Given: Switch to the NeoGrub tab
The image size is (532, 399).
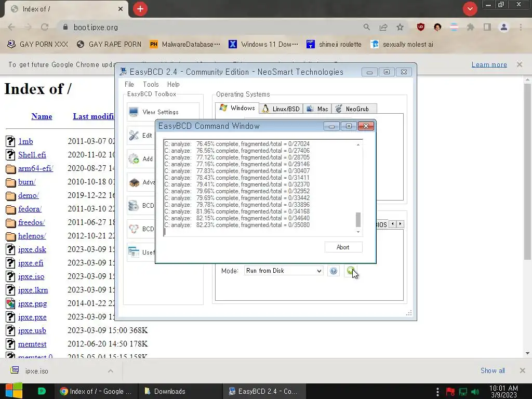Looking at the screenshot, I should pyautogui.click(x=354, y=109).
